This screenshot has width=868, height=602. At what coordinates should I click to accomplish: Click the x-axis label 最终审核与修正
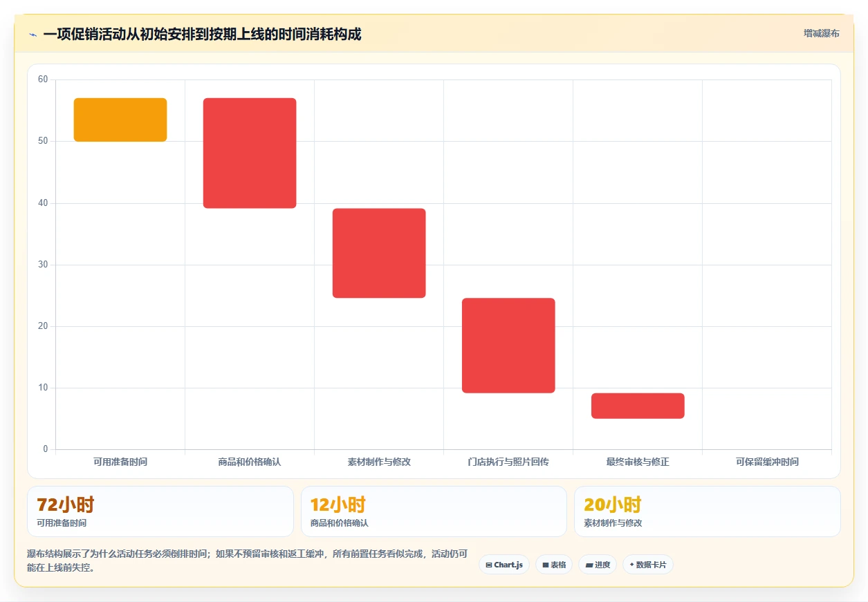point(638,462)
